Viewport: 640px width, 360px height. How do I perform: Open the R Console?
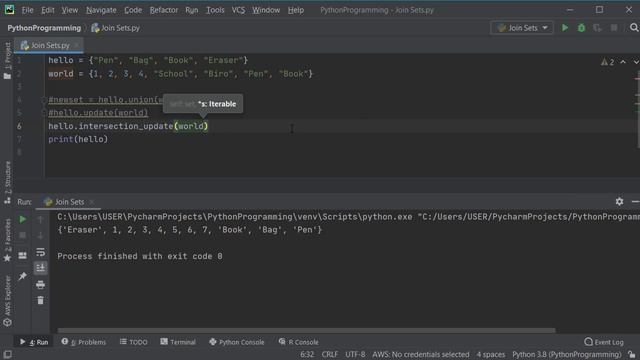point(298,342)
